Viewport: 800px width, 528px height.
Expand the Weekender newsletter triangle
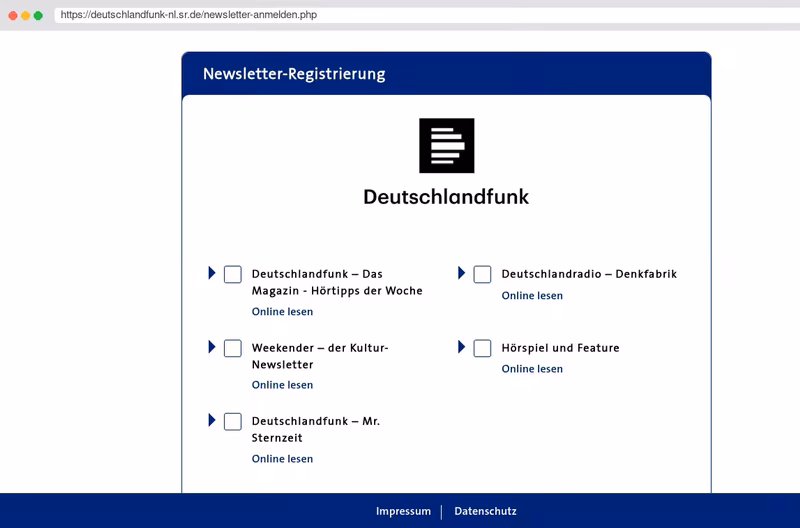tap(212, 347)
